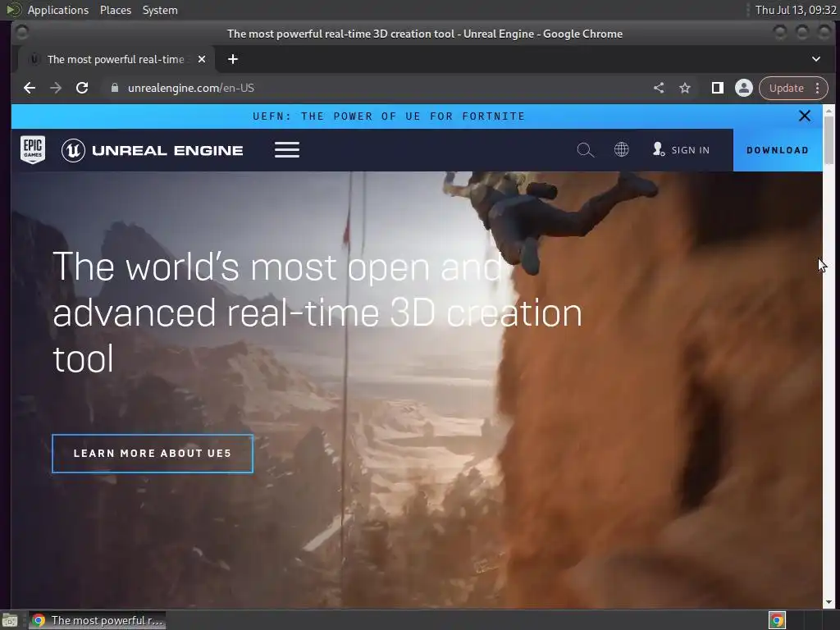Open the site search magnifier
The width and height of the screenshot is (840, 630).
586,150
